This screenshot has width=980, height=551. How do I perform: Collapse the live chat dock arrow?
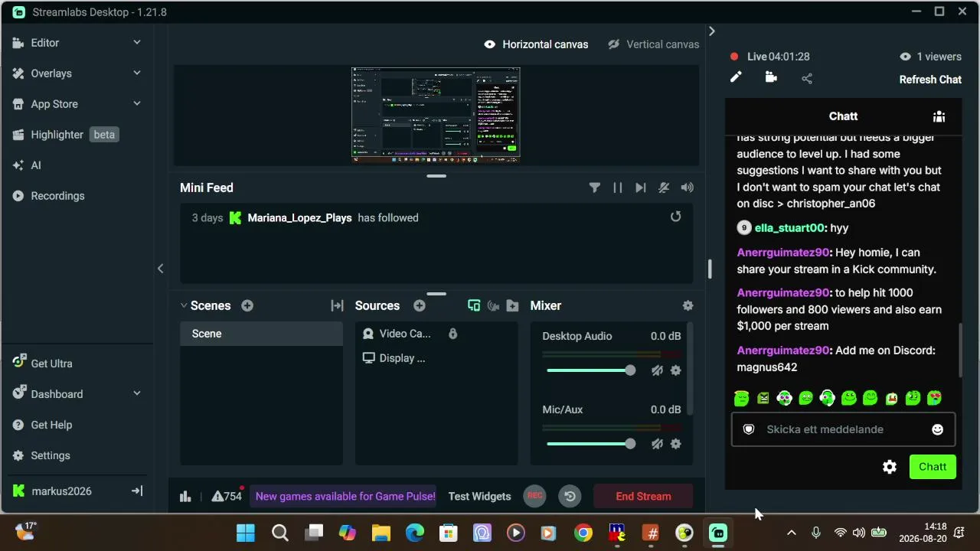tap(711, 31)
